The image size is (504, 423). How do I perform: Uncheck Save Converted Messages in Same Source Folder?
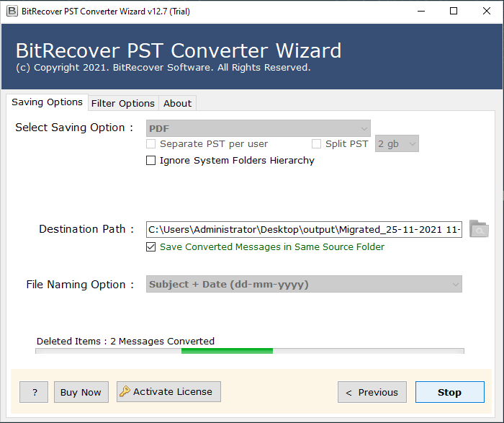pyautogui.click(x=150, y=247)
